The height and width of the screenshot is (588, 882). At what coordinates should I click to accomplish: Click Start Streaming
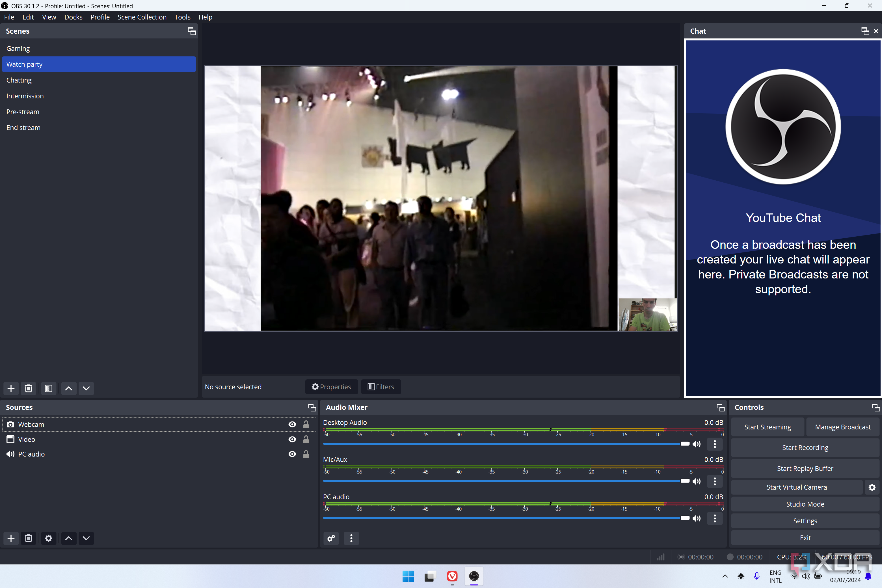pos(767,427)
